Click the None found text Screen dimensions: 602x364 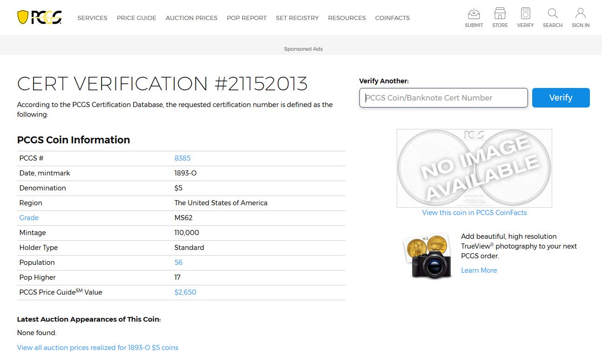click(37, 333)
